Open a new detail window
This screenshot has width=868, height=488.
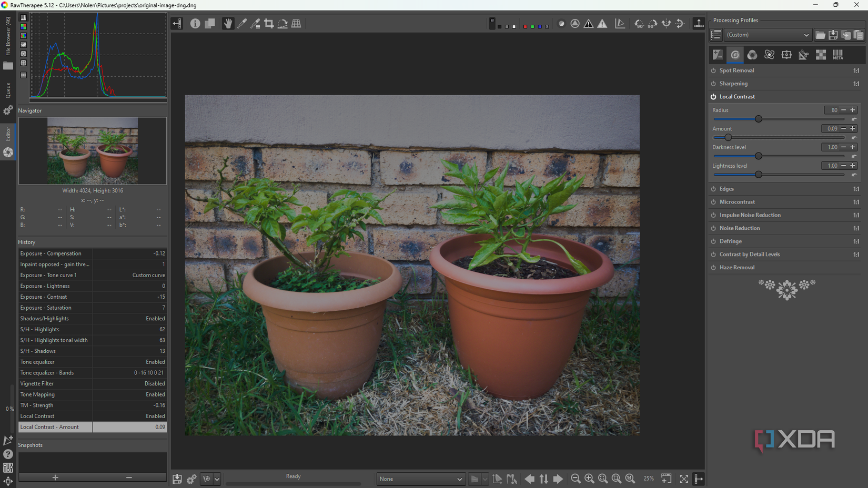[x=666, y=479]
